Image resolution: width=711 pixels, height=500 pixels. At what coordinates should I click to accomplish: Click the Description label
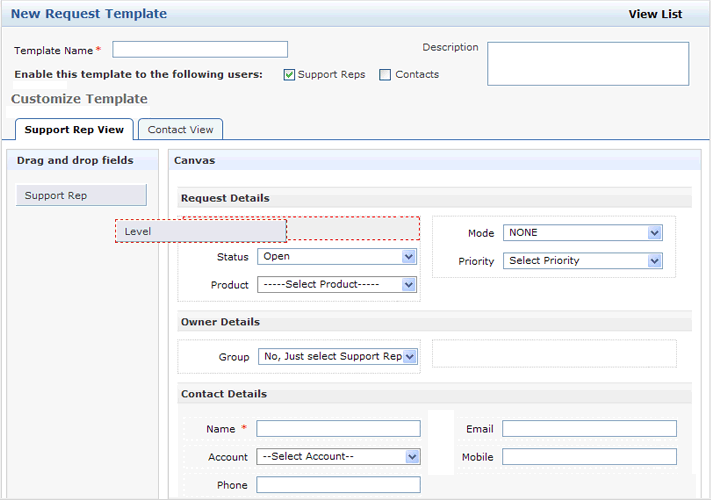point(450,47)
